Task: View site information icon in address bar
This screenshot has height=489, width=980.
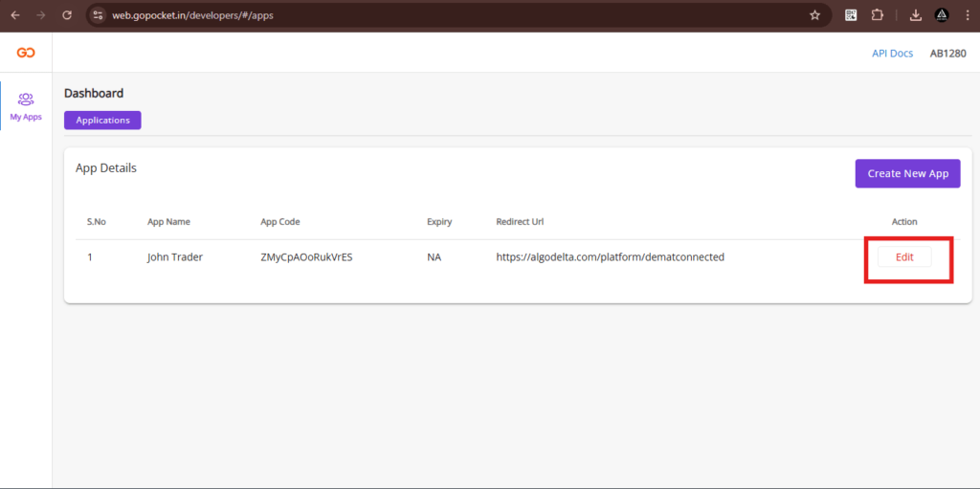Action: [98, 15]
